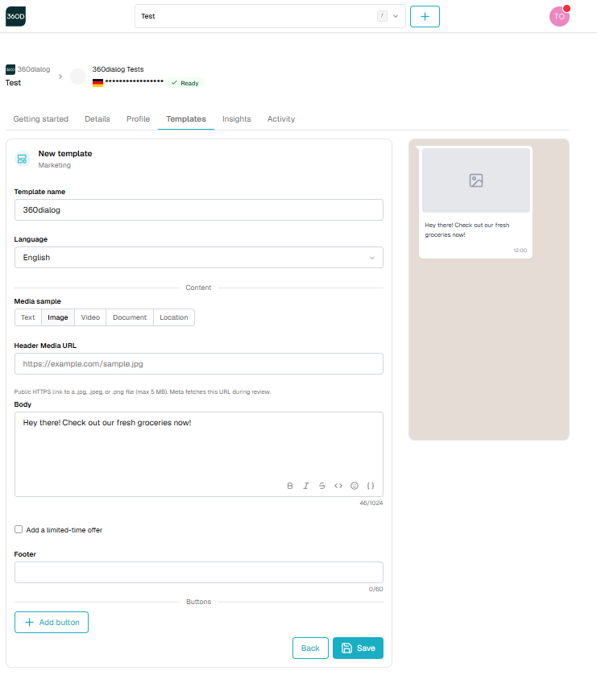This screenshot has width=597, height=700.
Task: Switch to the Details tab
Action: (x=97, y=119)
